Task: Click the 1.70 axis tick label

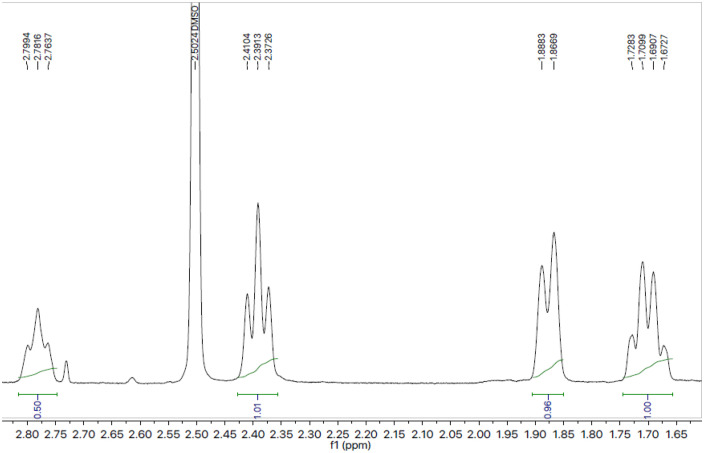Action: point(648,435)
